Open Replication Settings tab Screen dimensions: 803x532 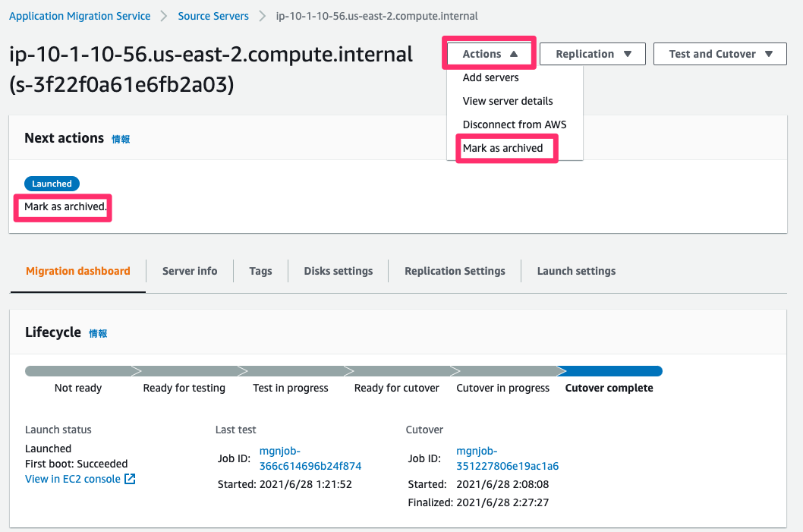point(455,271)
